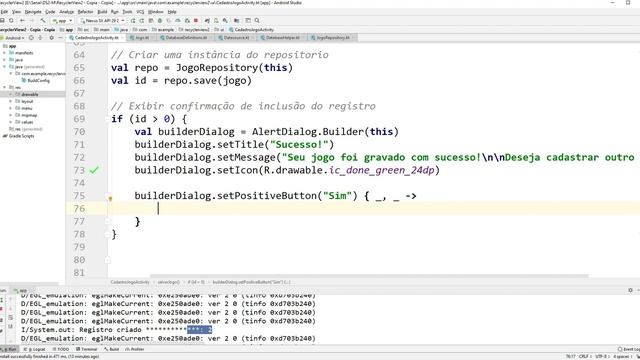The width and height of the screenshot is (640, 360).
Task: Click the Project panel gear settings icon
Action: (51, 38)
